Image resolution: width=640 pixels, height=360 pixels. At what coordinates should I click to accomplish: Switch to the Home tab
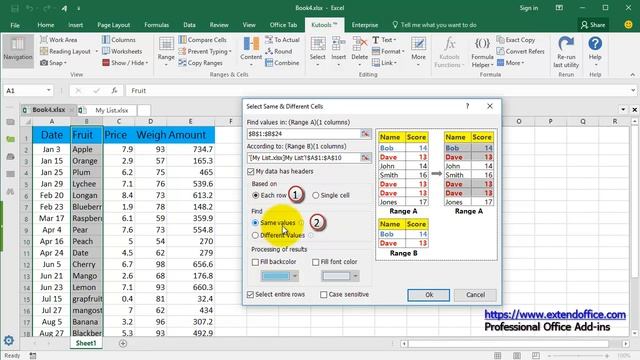point(46,25)
